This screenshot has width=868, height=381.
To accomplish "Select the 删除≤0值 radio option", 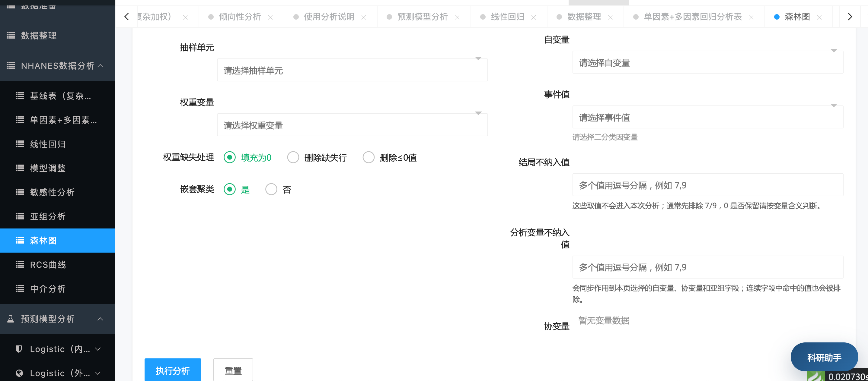I will 368,157.
